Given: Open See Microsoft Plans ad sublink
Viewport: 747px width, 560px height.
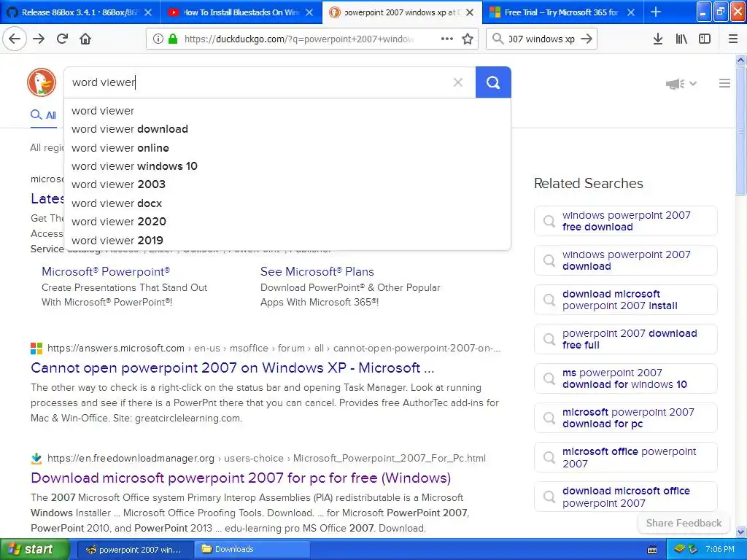Looking at the screenshot, I should point(317,271).
